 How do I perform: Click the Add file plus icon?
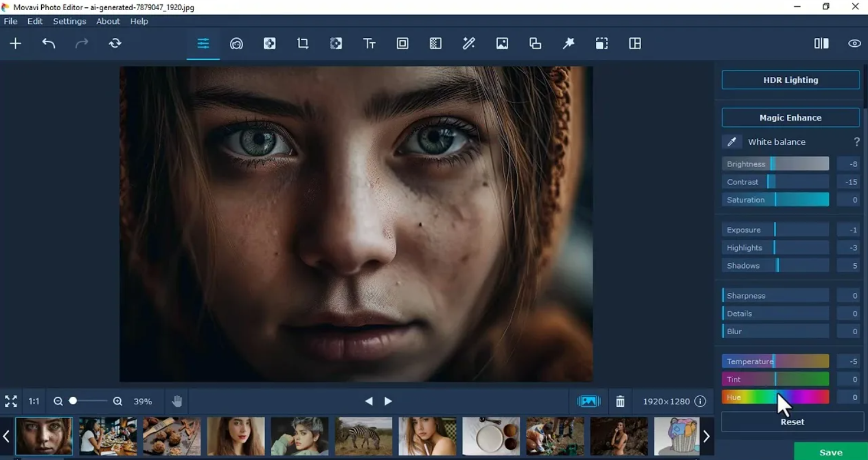coord(15,43)
